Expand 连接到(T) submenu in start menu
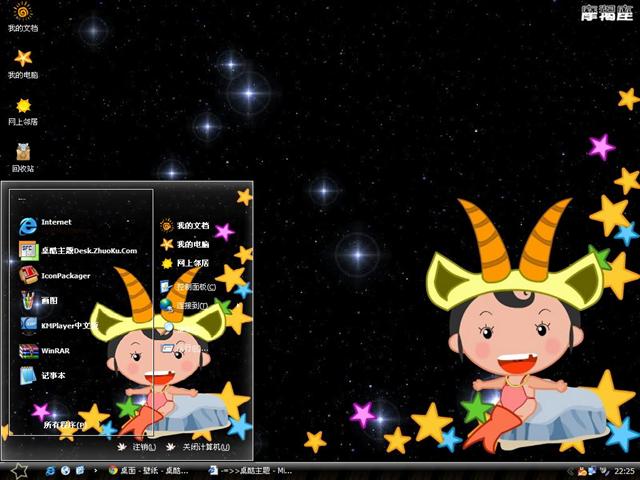 [x=184, y=305]
